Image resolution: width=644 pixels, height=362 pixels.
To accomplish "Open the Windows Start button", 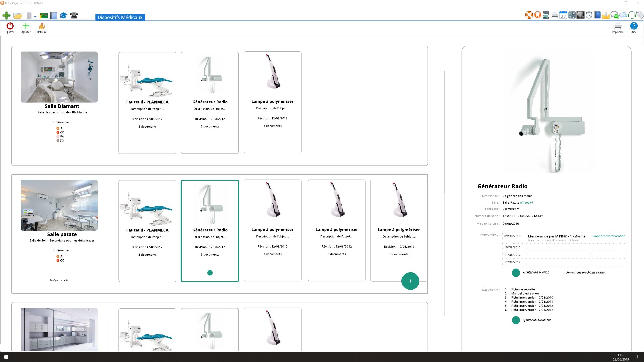I will [x=6, y=357].
